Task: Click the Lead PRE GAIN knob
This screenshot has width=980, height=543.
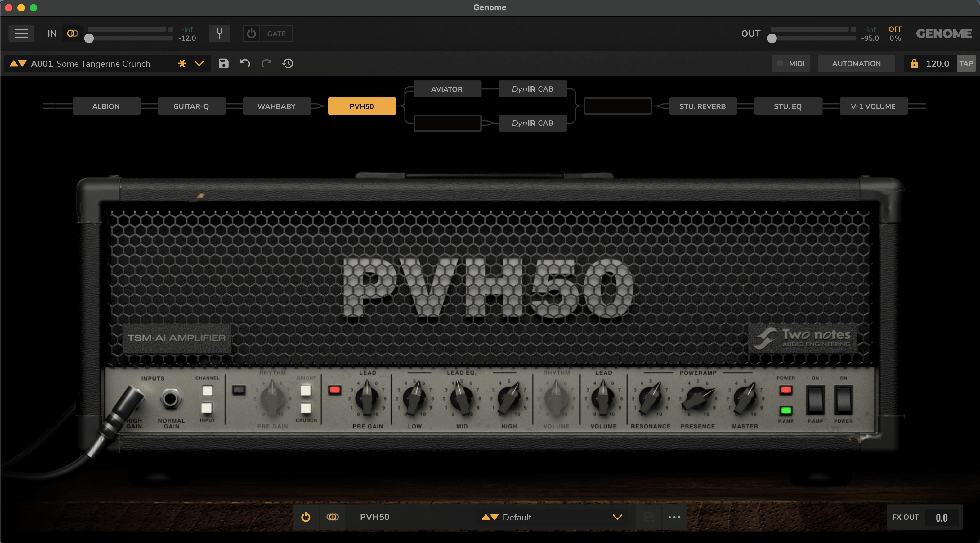Action: tap(367, 399)
